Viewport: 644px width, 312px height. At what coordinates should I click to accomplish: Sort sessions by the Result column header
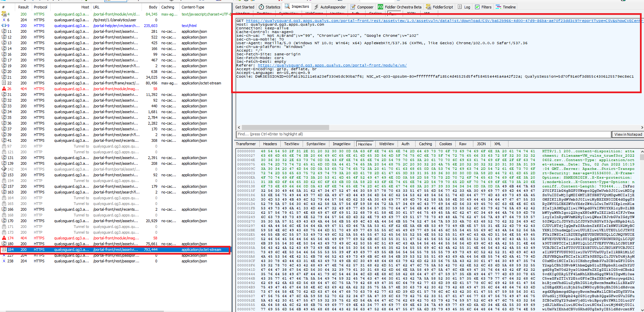pyautogui.click(x=23, y=7)
